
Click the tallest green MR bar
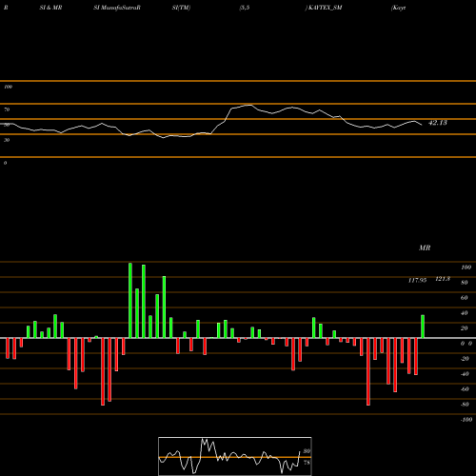(x=130, y=300)
